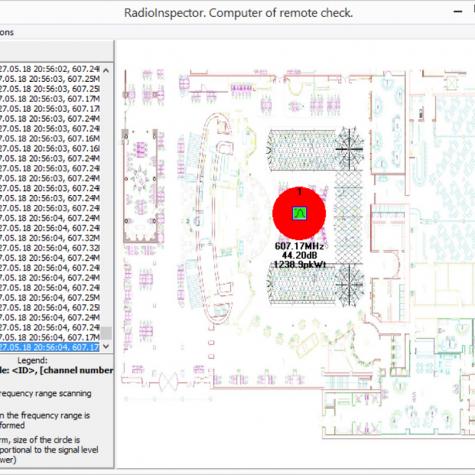Select the red signal-level circle on the floor plan
Screen dimensions: 475x475
point(299,213)
